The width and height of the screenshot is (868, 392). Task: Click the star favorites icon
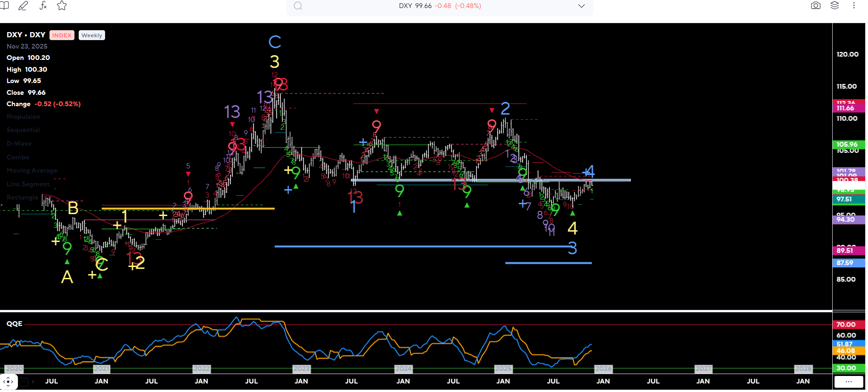[x=62, y=6]
